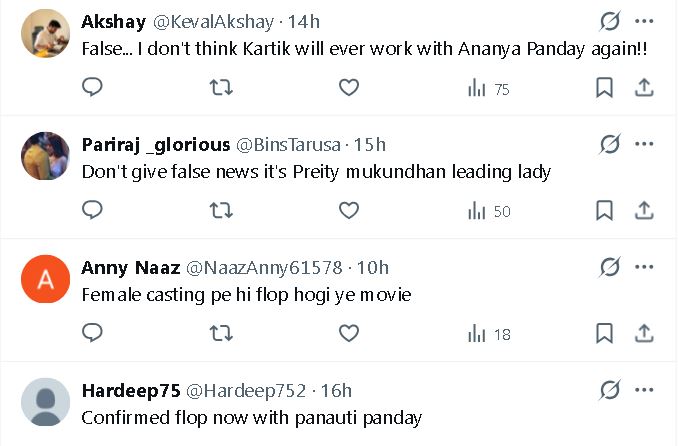Share Pariraj _glorious's tweet
The width and height of the screenshot is (678, 446).
click(x=645, y=210)
